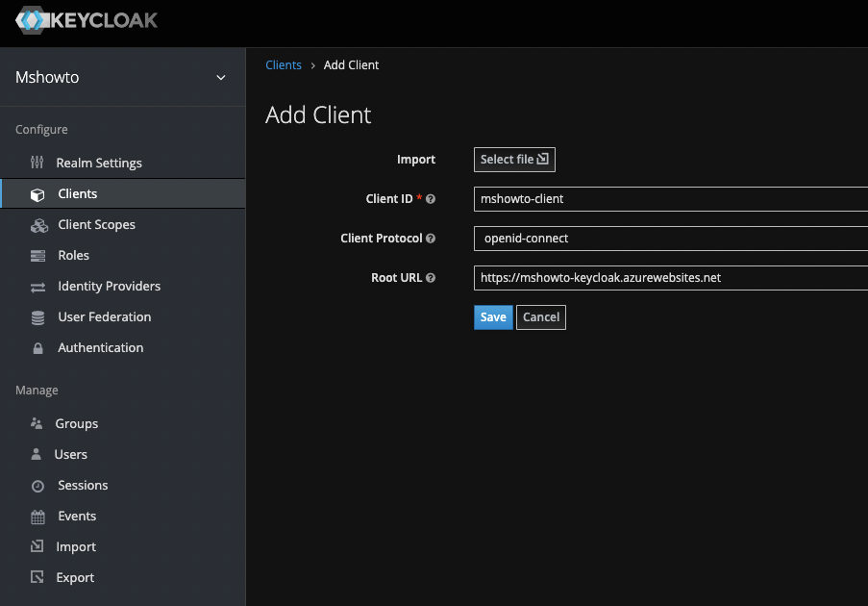Click Select file import button

[514, 160]
